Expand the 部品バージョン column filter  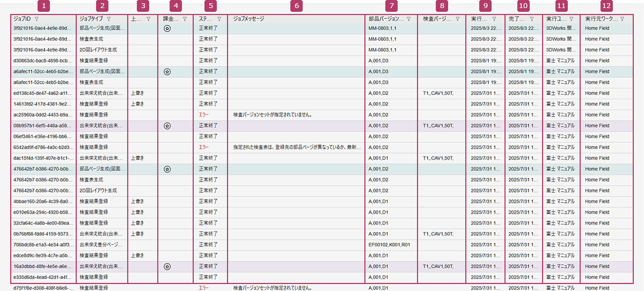click(x=408, y=19)
